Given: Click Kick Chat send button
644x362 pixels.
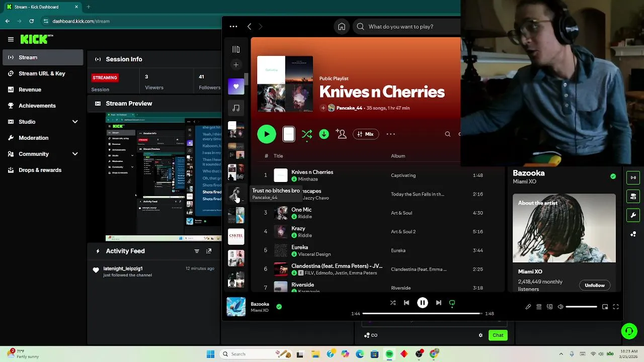Looking at the screenshot, I should click(498, 335).
